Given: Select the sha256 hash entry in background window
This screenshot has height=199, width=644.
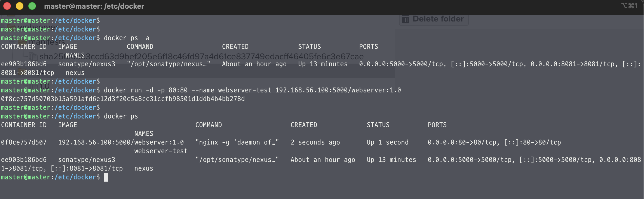Looking at the screenshot, I should [201, 57].
